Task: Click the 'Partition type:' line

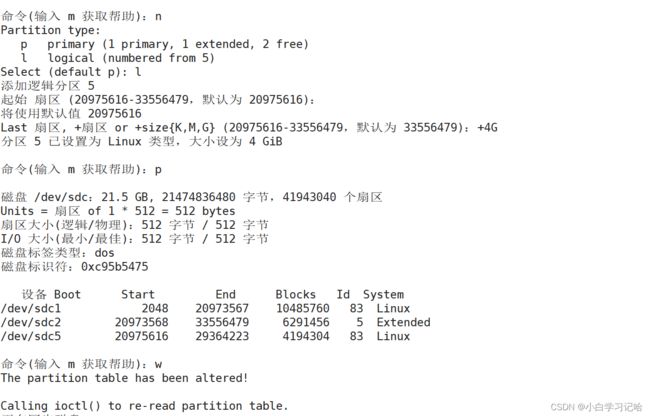Action: pyautogui.click(x=51, y=30)
